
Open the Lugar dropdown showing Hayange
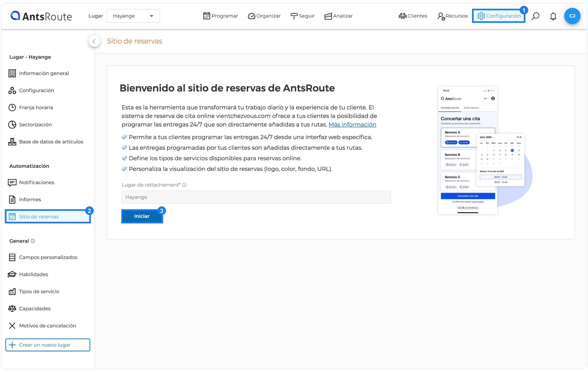pos(133,16)
